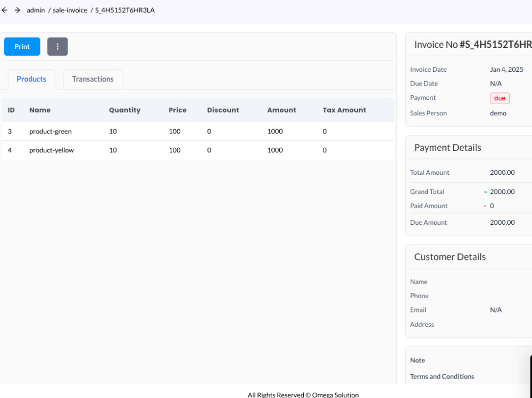The height and width of the screenshot is (398, 532).
Task: Click amount 1000 in product-green row
Action: pyautogui.click(x=275, y=131)
